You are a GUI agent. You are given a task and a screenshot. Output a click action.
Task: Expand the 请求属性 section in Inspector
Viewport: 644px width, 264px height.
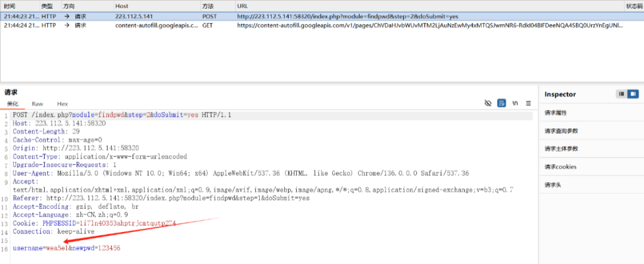[556, 113]
